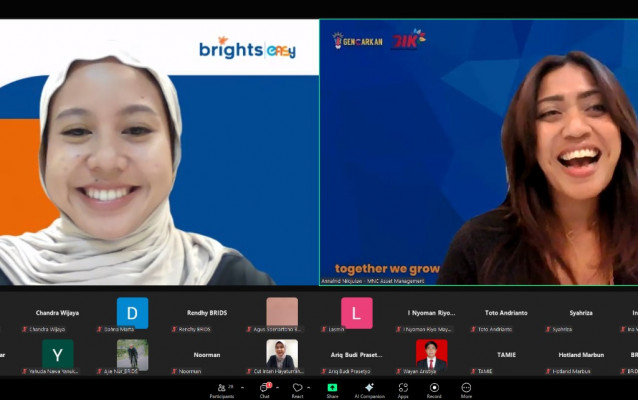Start Share screen
Viewport: 638px width, 400px height.
(332, 390)
